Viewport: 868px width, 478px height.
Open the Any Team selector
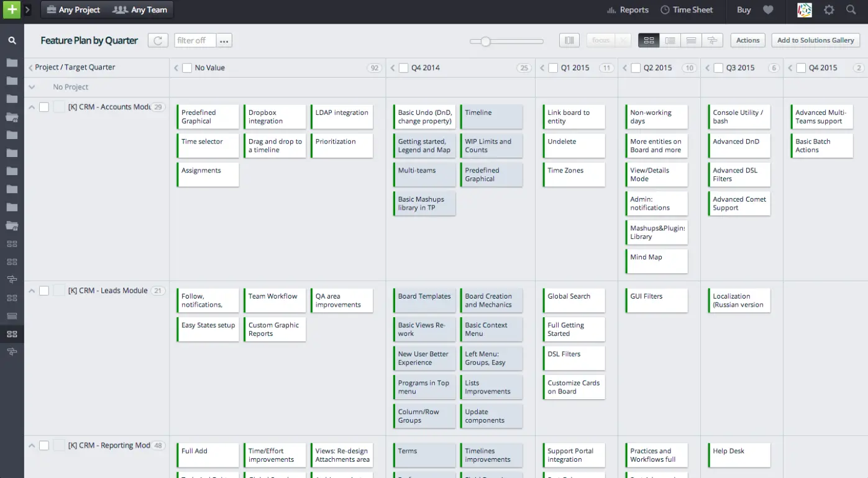click(x=139, y=10)
